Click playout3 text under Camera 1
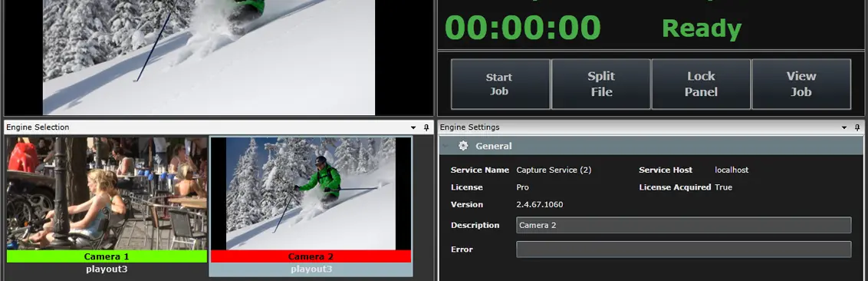Viewport: 868px width, 281px height. 107,269
